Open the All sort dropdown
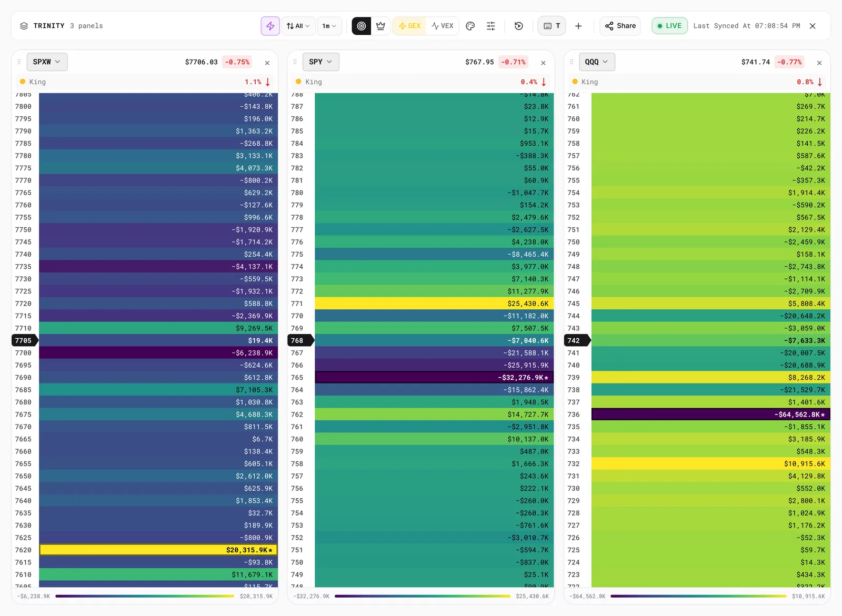The height and width of the screenshot is (616, 842). tap(298, 26)
